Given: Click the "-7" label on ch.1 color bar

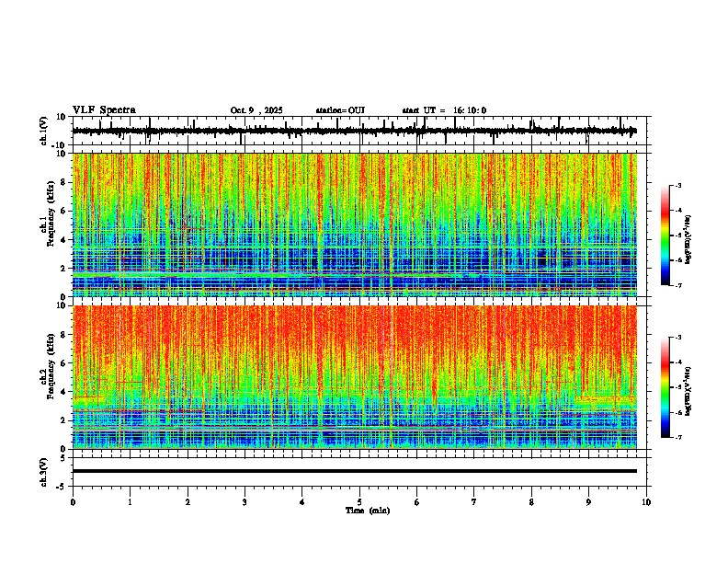Looking at the screenshot, I should (x=677, y=285).
